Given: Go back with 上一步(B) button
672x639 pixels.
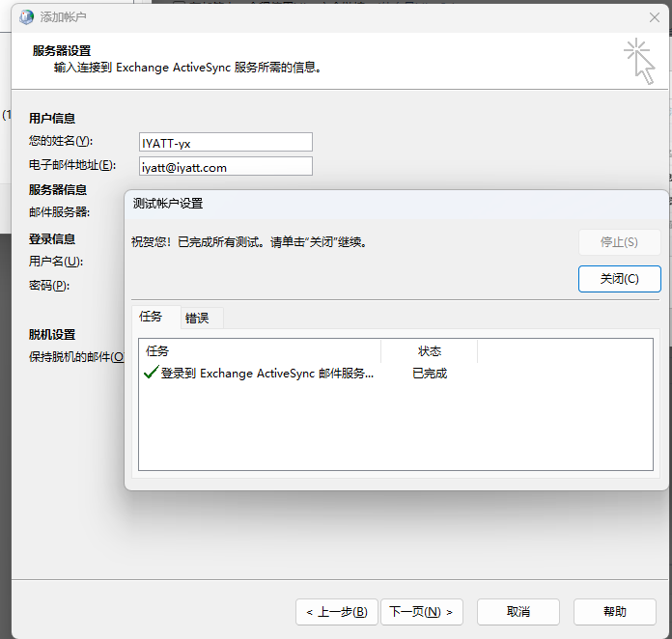Looking at the screenshot, I should tap(337, 612).
